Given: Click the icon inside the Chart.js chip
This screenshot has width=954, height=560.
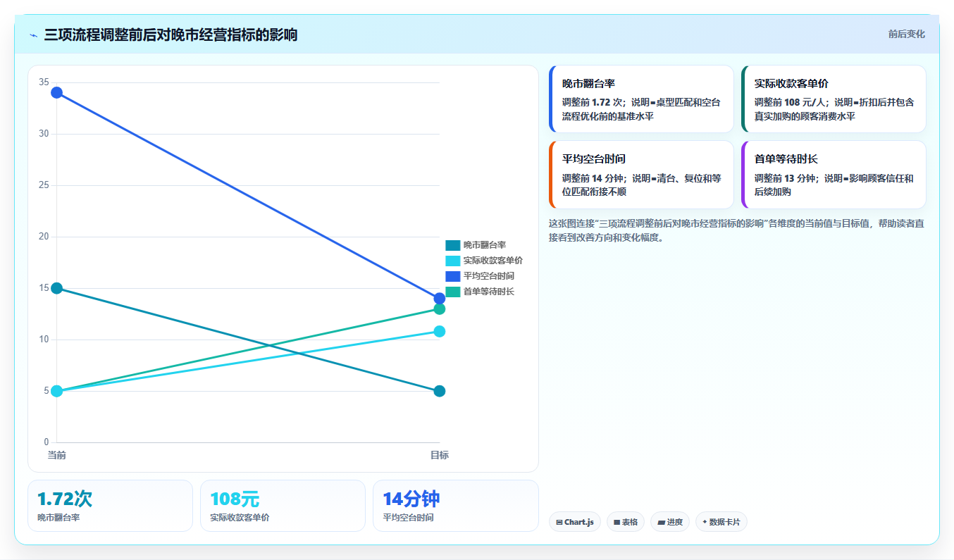Looking at the screenshot, I should [559, 523].
